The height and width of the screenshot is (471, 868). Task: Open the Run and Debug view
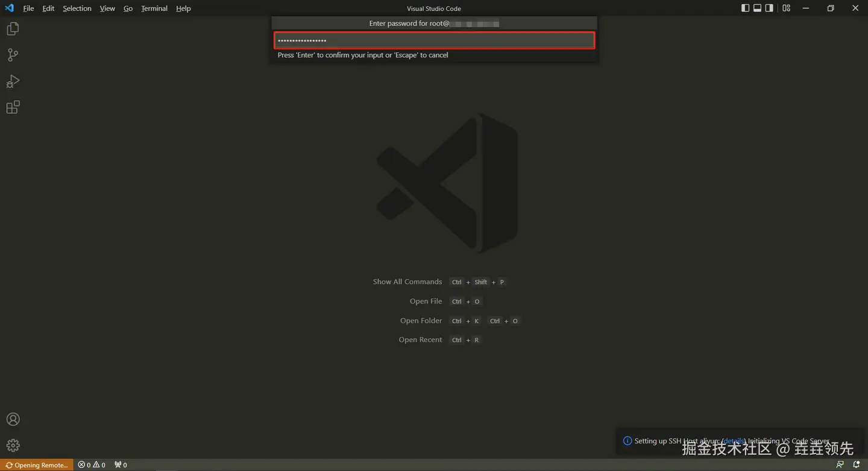tap(13, 81)
